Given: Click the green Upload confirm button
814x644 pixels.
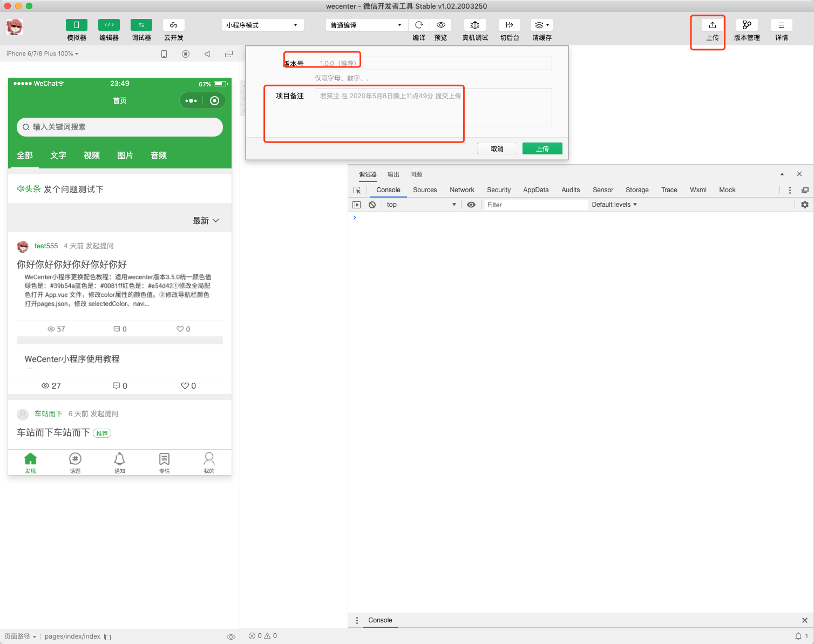Looking at the screenshot, I should [542, 148].
